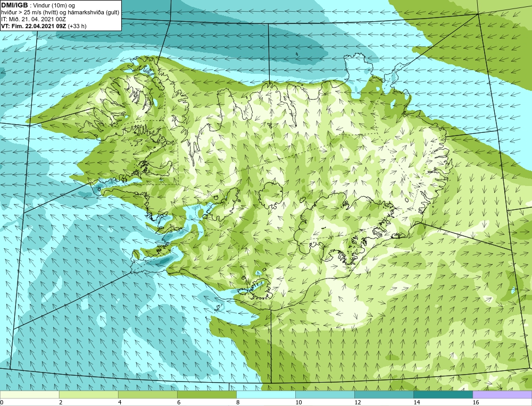Click the legend scale label 14

click(x=417, y=402)
